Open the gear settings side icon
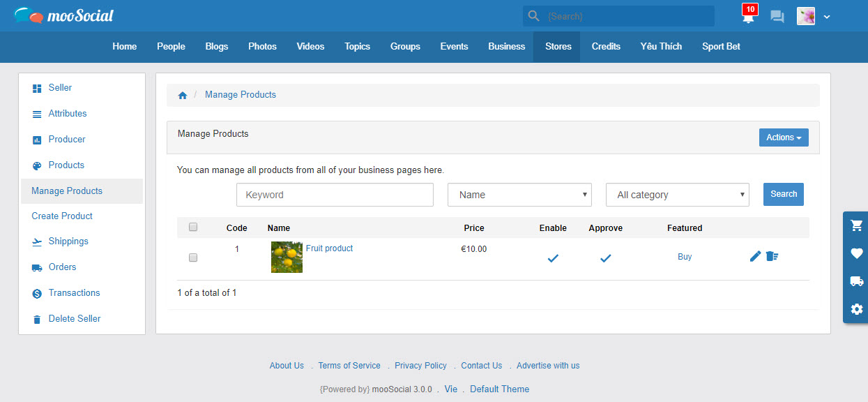The image size is (868, 402). pyautogui.click(x=857, y=309)
